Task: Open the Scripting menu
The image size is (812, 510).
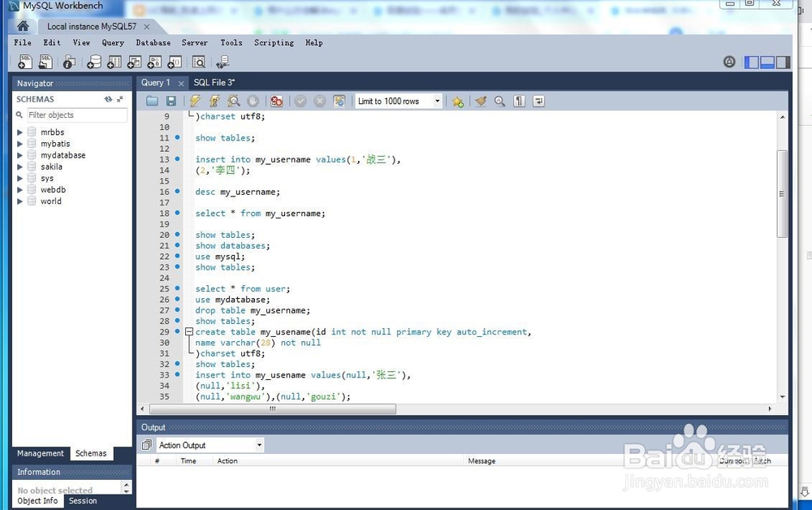Action: click(274, 42)
